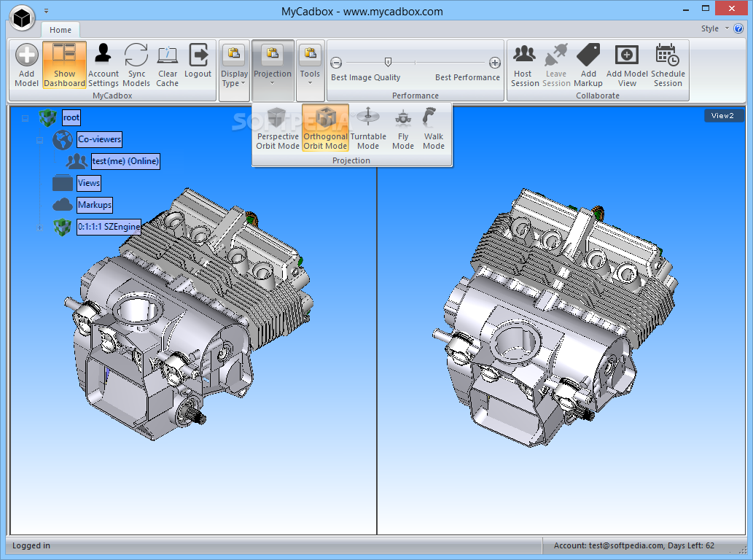Click the engine model in right viewport
Image resolution: width=753 pixels, height=560 pixels.
(555, 317)
